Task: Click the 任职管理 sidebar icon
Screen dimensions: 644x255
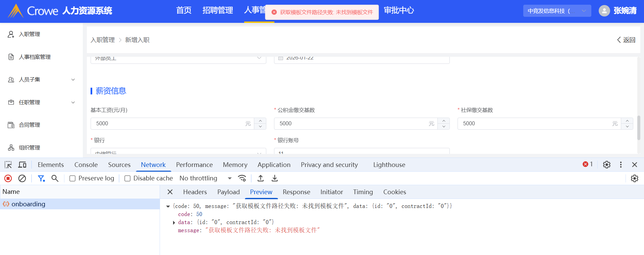Action: click(11, 102)
